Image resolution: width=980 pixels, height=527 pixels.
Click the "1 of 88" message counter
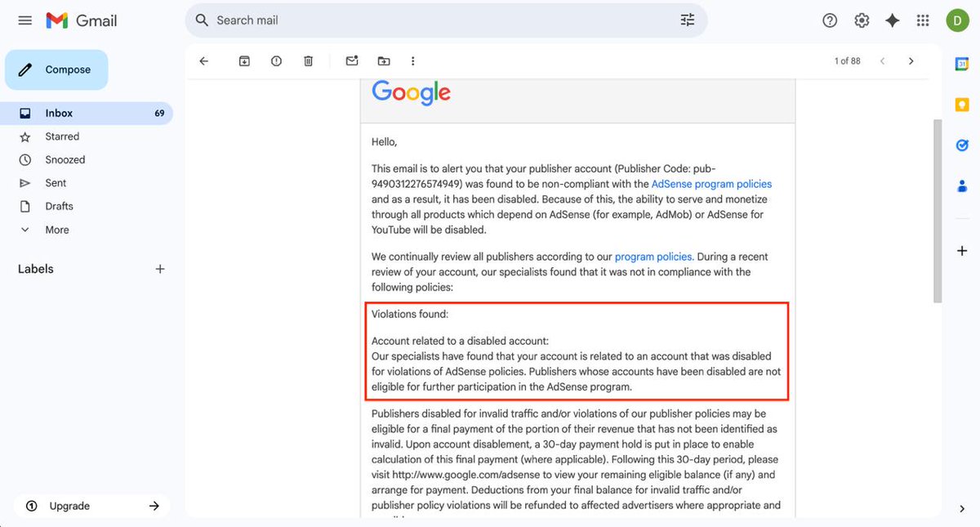[847, 61]
